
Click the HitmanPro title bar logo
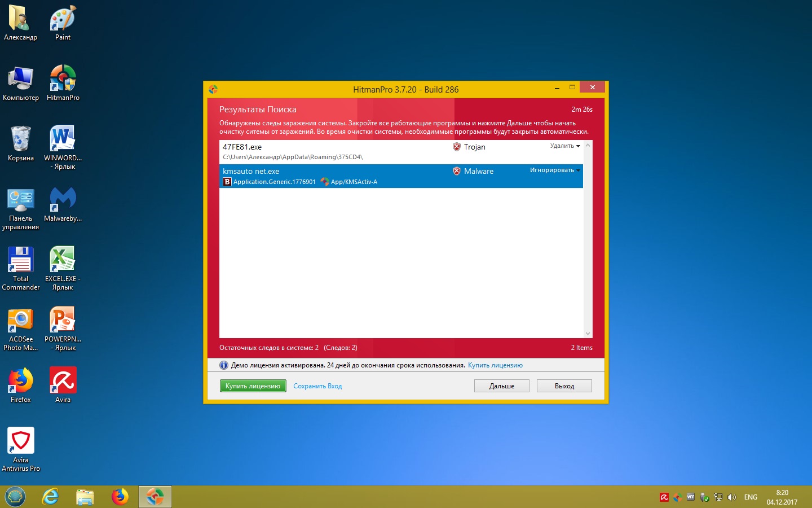click(213, 89)
